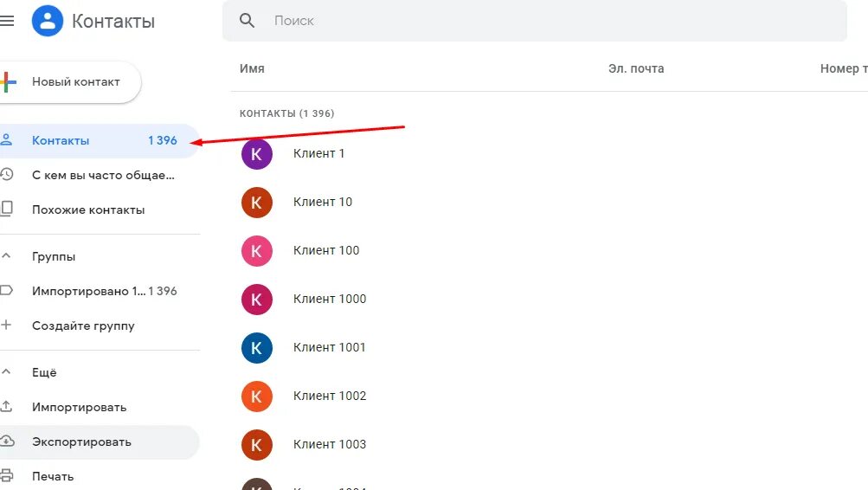
Task: Click the pink avatar of Клиент 100
Action: [x=257, y=251]
